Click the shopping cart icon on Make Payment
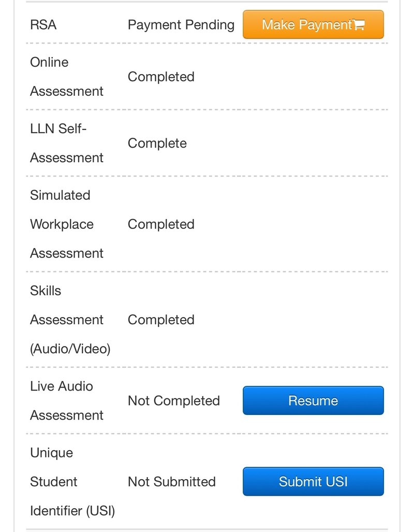Screen dimensions: 414x532 point(359,25)
